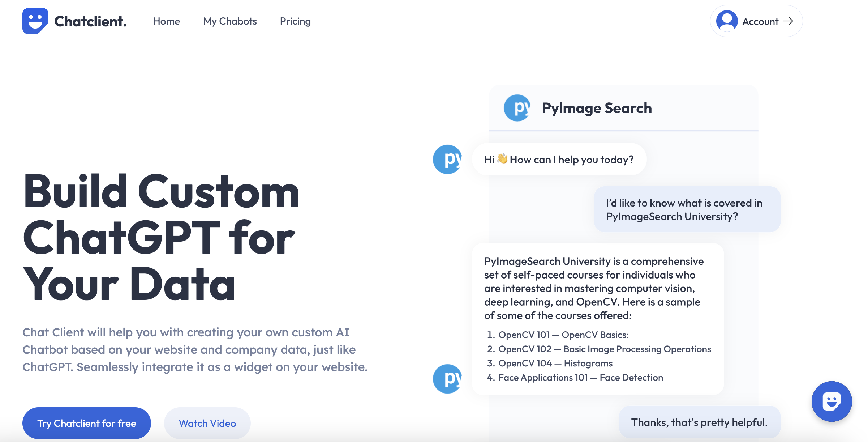Viewport: 868px width, 442px height.
Task: Open the chat widget launcher bubble
Action: (x=832, y=401)
